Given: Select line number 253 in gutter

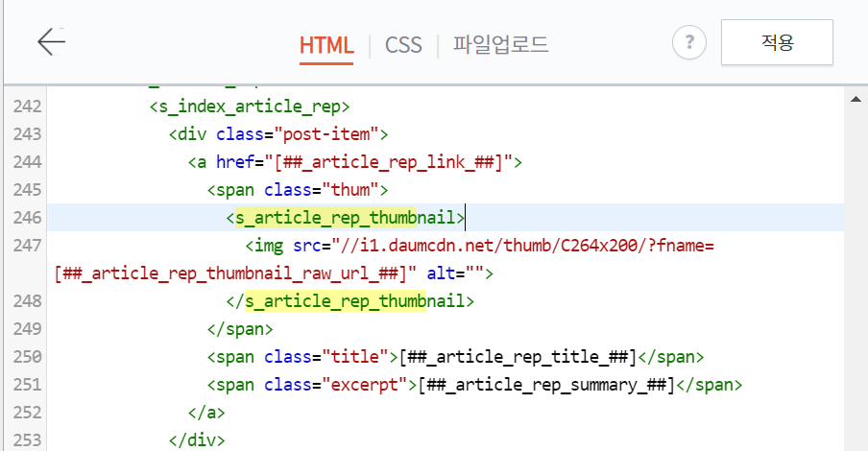Looking at the screenshot, I should tap(27, 440).
